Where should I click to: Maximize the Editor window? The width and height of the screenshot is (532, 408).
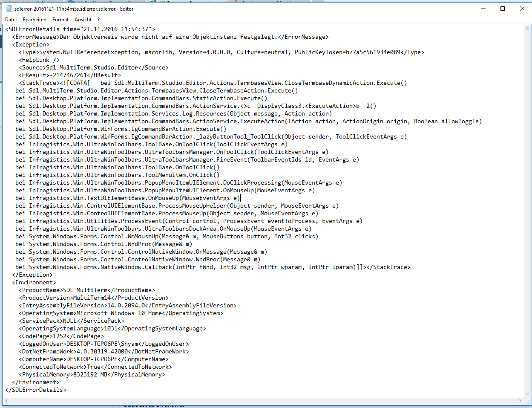coord(503,9)
